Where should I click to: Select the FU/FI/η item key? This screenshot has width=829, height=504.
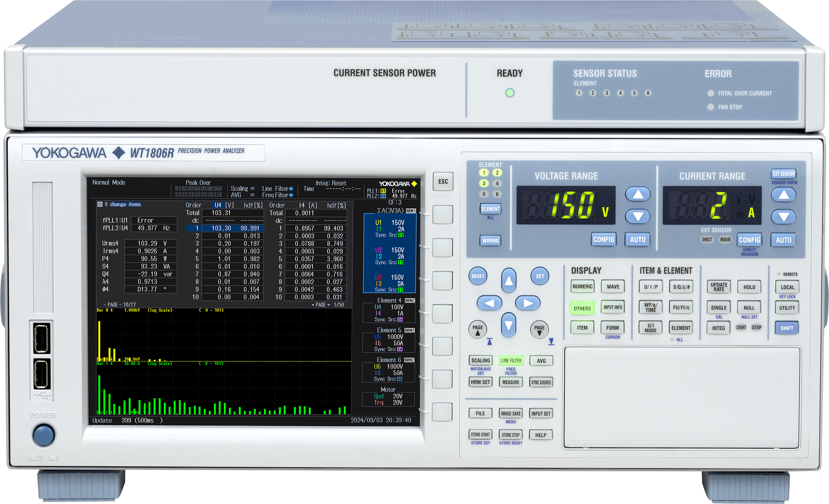[681, 307]
